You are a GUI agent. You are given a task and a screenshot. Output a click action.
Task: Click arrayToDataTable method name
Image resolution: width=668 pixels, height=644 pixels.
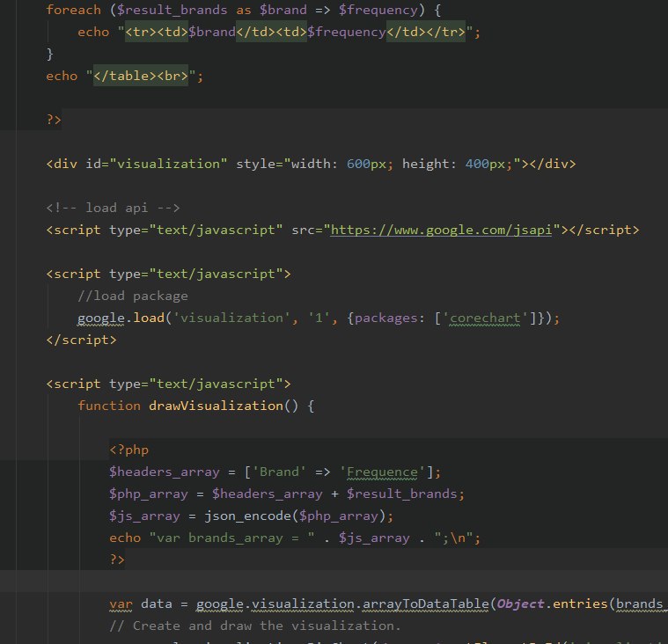click(426, 604)
